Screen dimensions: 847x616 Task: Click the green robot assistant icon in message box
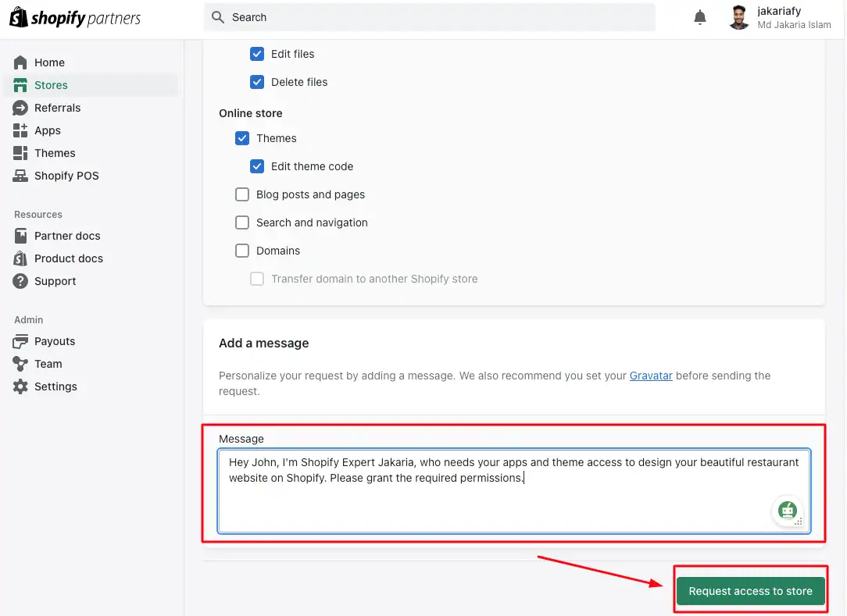click(x=787, y=510)
